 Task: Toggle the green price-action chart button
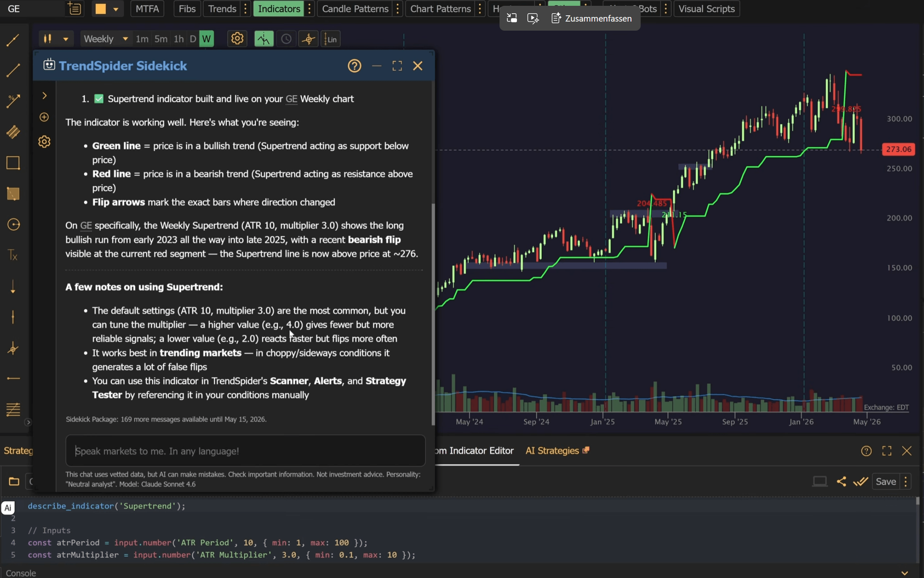click(x=264, y=39)
